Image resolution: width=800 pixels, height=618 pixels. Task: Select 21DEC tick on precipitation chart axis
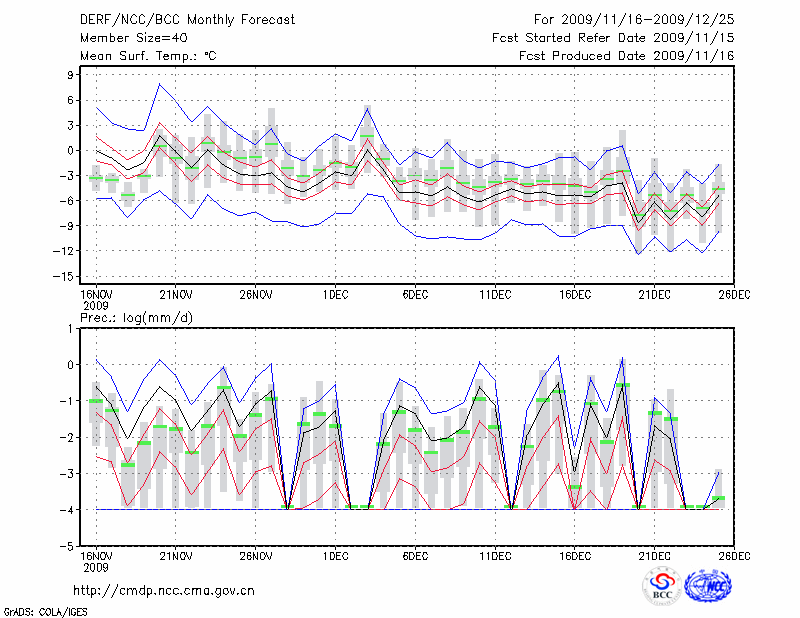[655, 555]
